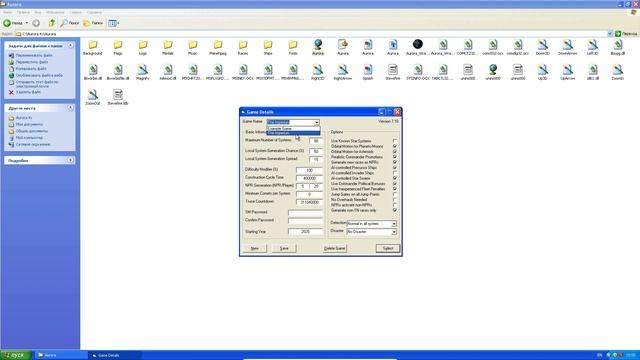Screen dimensions: 640x360
Task: Select the libogg.dll file
Action: click(x=618, y=47)
